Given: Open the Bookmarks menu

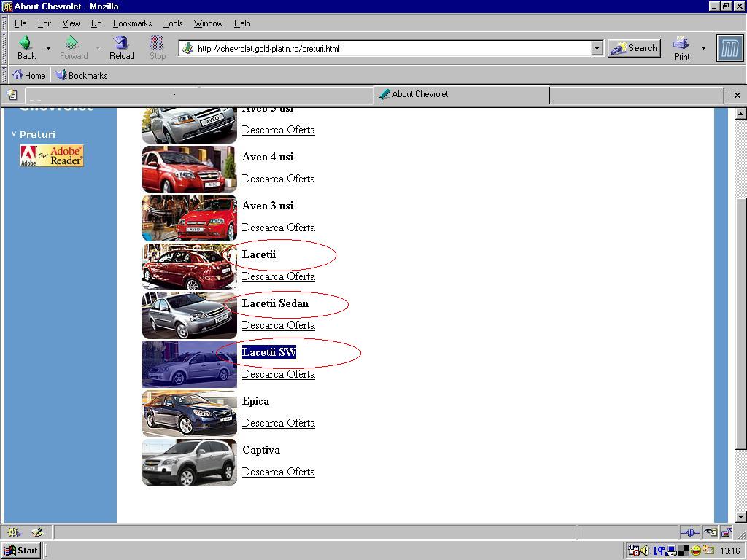Looking at the screenshot, I should point(133,23).
